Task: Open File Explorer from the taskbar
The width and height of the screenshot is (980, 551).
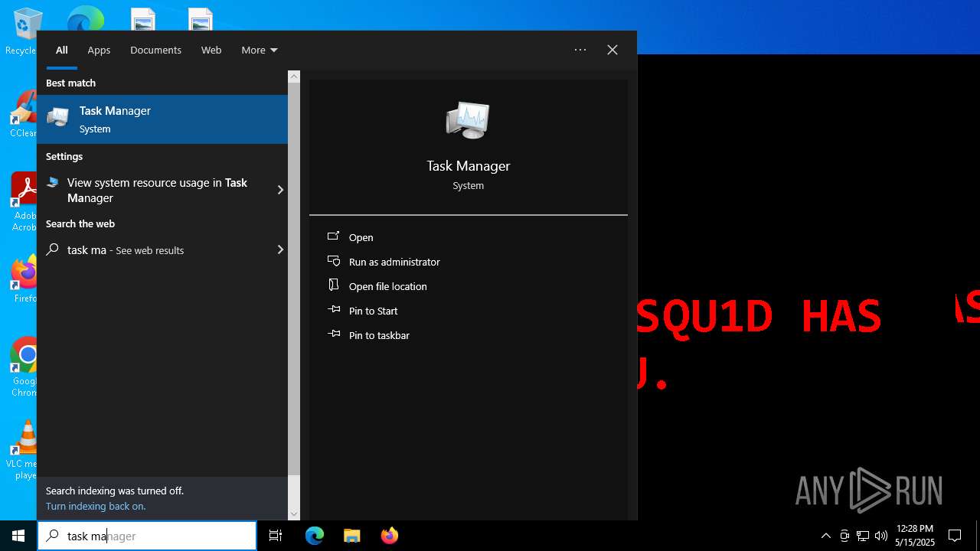Action: tap(352, 536)
